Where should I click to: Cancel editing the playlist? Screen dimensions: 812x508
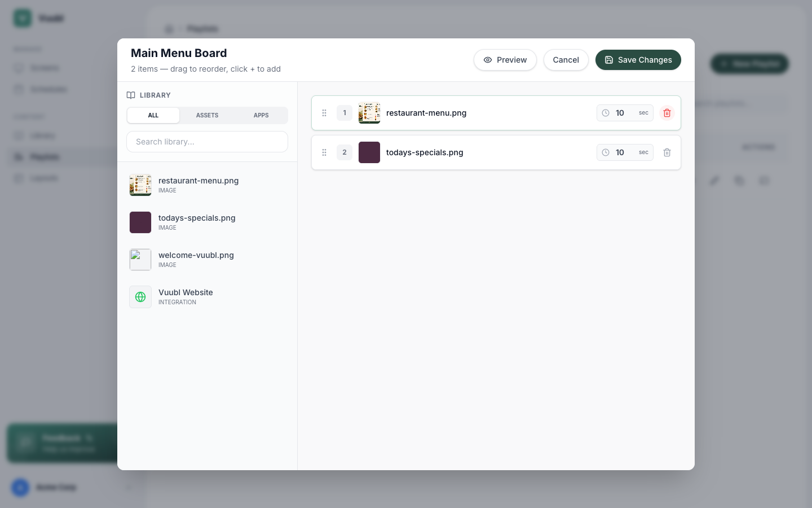[566, 60]
